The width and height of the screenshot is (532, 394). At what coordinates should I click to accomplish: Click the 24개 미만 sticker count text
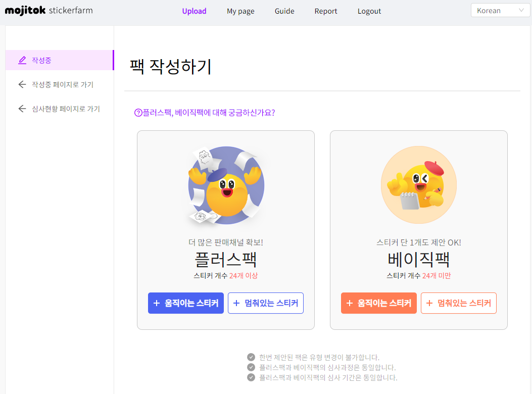pos(437,276)
